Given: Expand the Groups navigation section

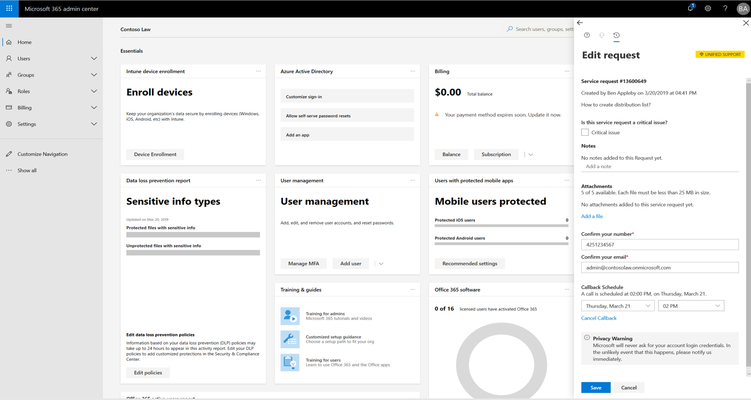Looking at the screenshot, I should point(94,75).
